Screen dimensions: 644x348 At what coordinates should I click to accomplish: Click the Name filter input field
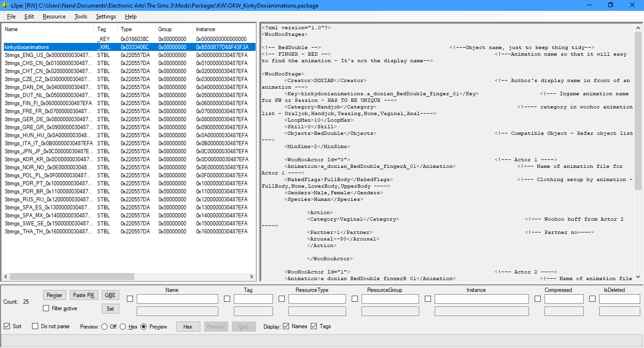pos(177,299)
